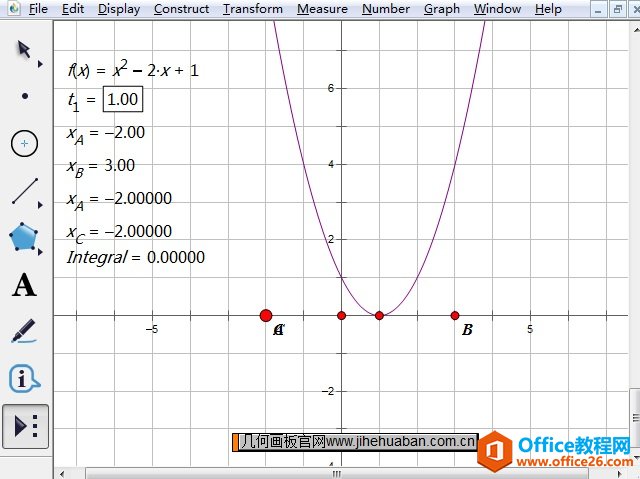This screenshot has height=479, width=640.
Task: Click the red origin point on axes
Action: click(342, 315)
